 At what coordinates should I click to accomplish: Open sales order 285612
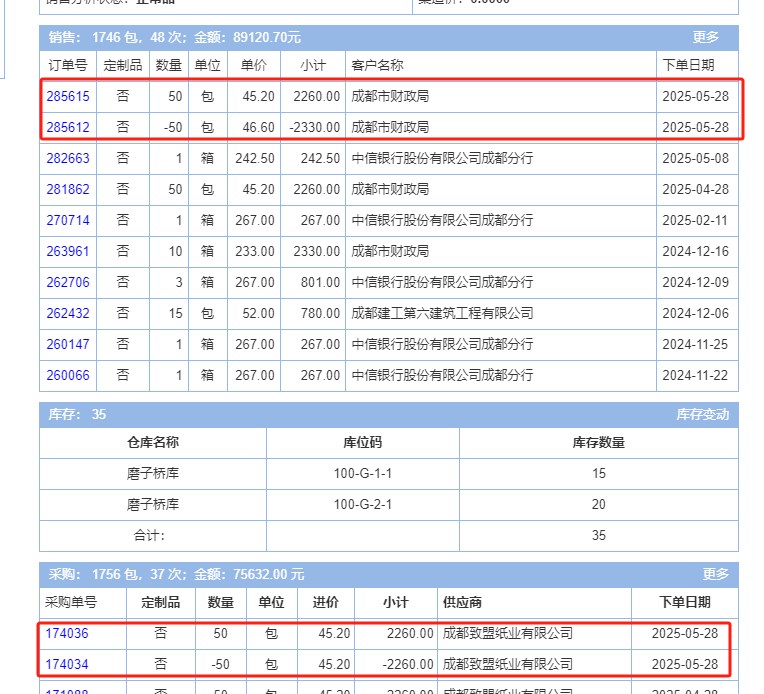point(68,127)
